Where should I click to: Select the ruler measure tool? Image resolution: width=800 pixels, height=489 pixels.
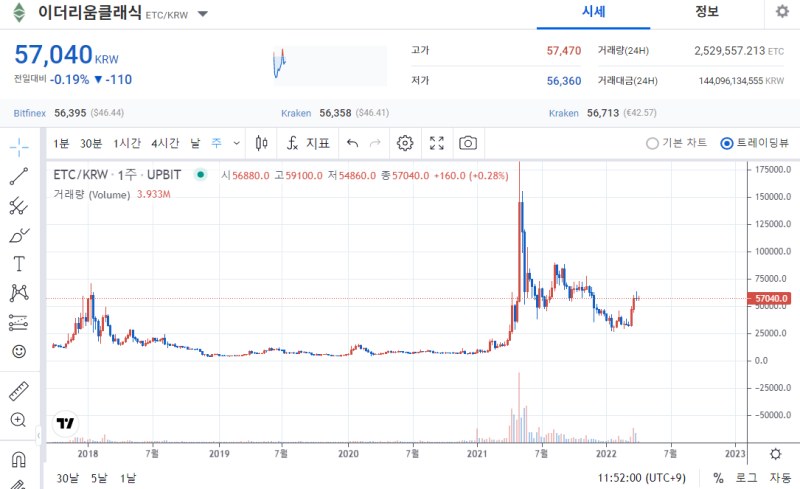tap(19, 391)
